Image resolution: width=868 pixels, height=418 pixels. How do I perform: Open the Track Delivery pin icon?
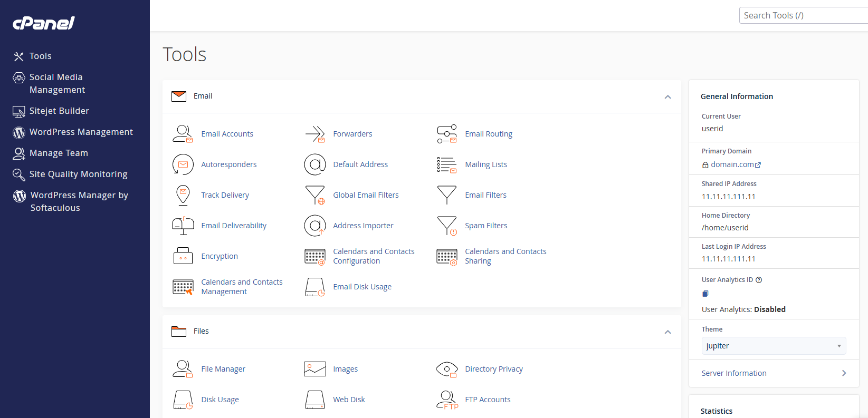[x=183, y=195]
